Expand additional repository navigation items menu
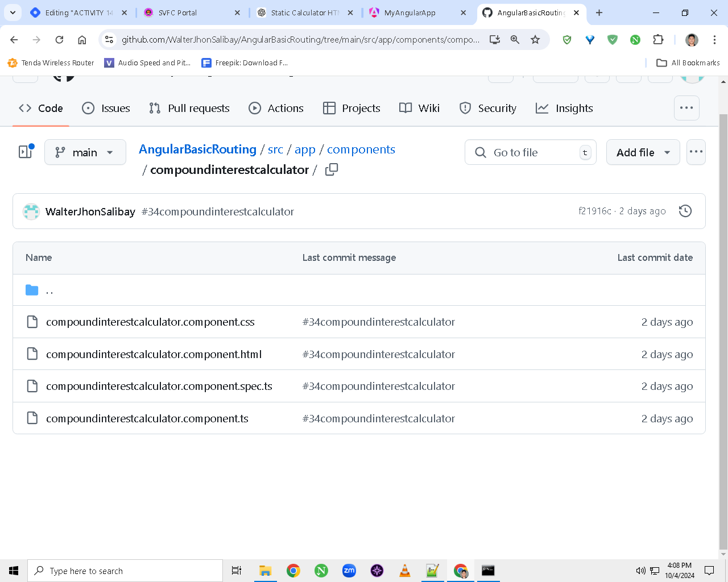This screenshot has width=728, height=582. click(x=686, y=108)
